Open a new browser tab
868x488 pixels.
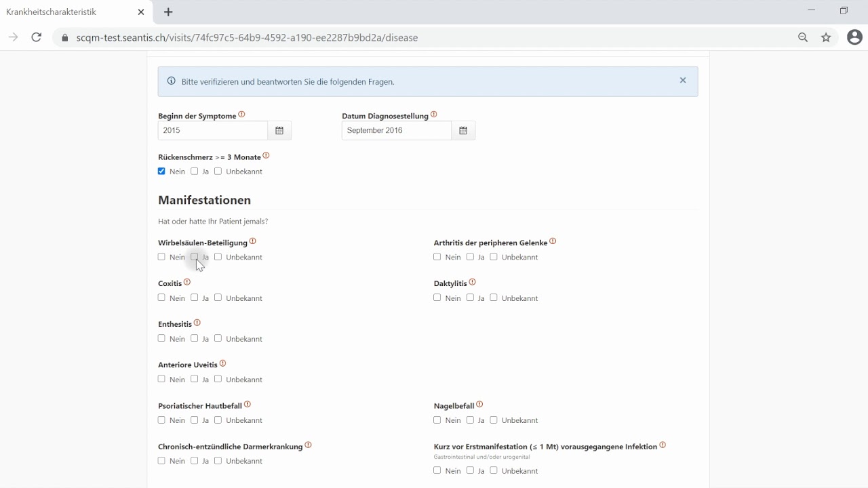(169, 12)
